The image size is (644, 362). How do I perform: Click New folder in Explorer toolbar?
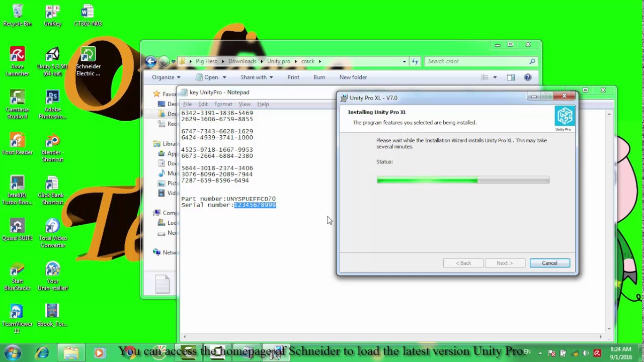353,77
